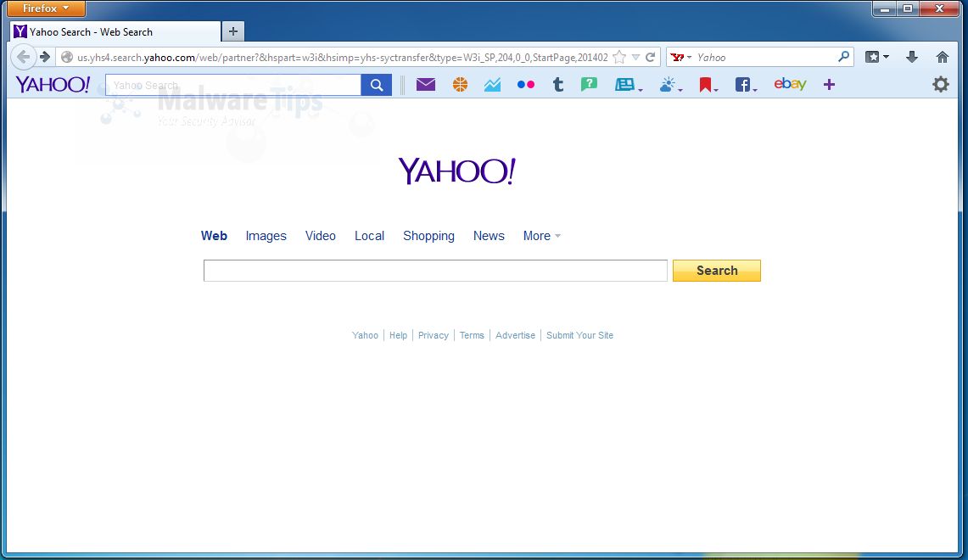Expand the More search categories dropdown

(x=541, y=236)
